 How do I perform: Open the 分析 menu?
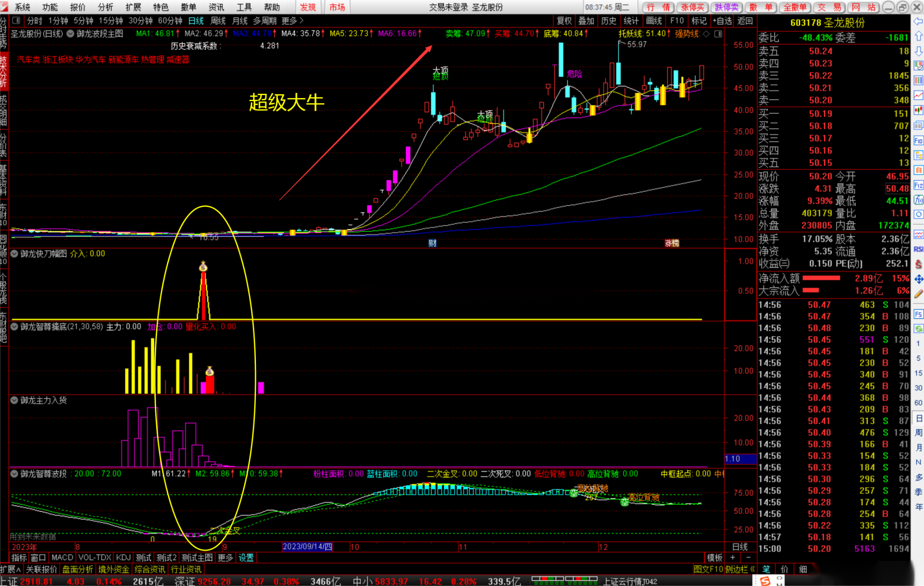(x=105, y=7)
